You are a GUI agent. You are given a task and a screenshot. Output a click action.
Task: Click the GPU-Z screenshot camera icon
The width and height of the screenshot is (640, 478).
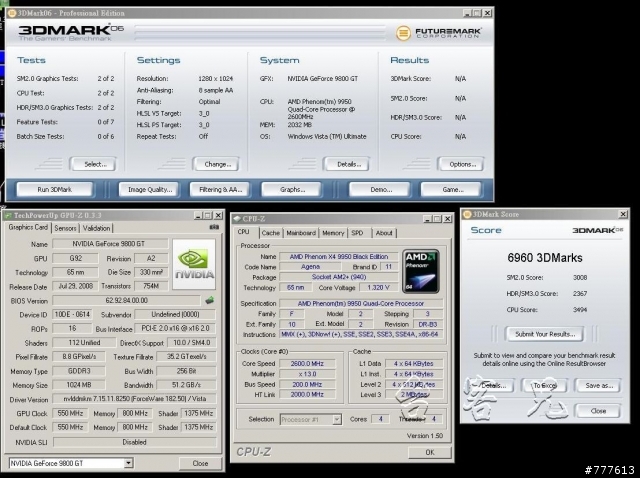click(214, 227)
